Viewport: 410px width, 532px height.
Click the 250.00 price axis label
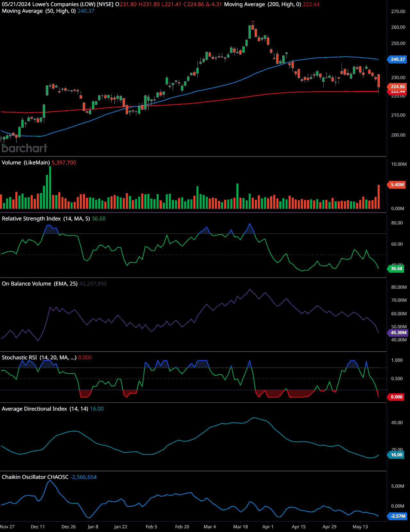tap(398, 43)
